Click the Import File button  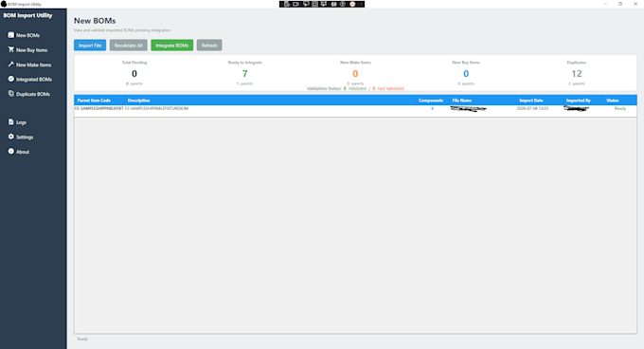coord(90,46)
